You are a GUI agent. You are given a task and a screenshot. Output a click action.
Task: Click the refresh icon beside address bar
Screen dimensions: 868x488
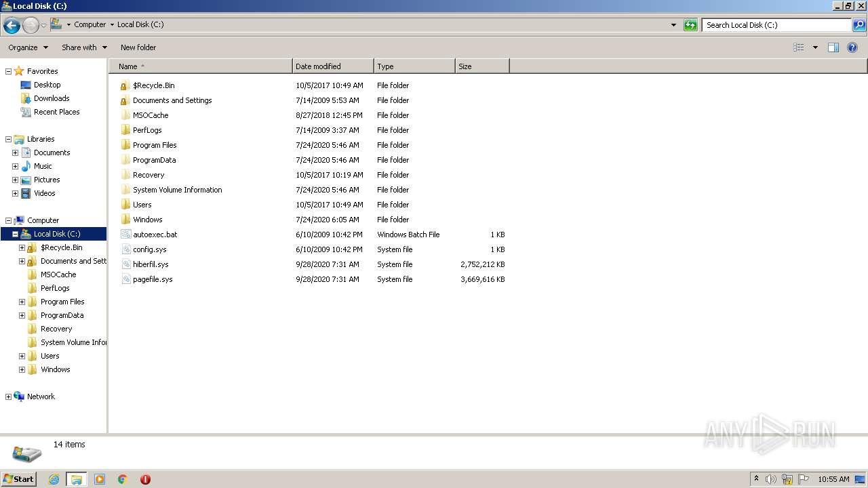[x=690, y=25]
